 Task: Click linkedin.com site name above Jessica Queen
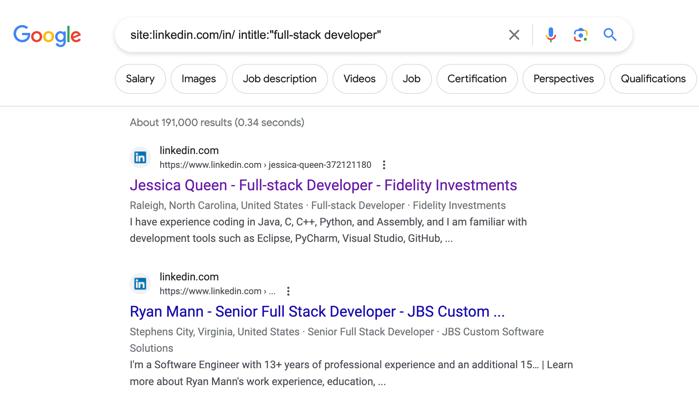point(189,151)
